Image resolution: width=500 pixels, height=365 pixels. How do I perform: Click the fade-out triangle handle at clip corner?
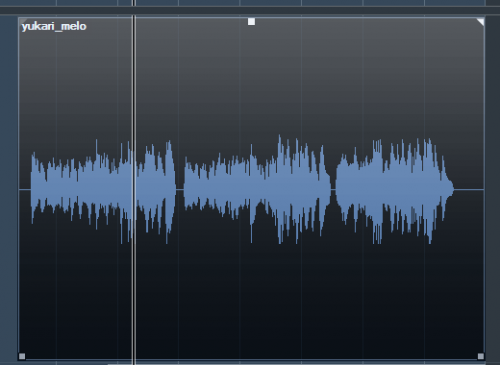coord(480,22)
